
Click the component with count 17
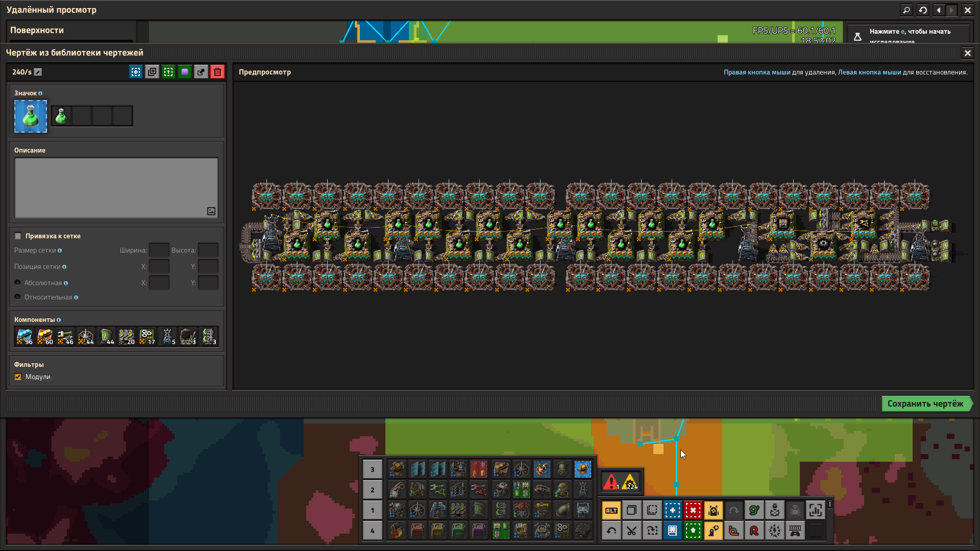point(147,337)
